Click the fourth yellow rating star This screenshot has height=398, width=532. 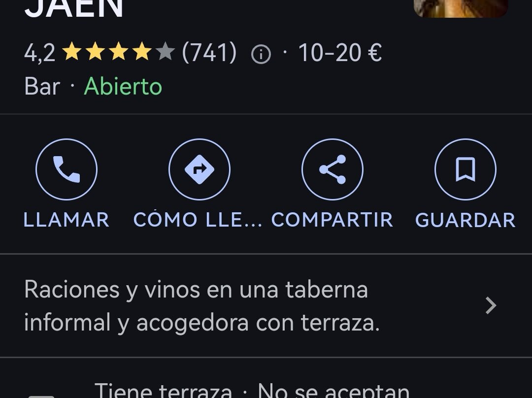click(141, 51)
